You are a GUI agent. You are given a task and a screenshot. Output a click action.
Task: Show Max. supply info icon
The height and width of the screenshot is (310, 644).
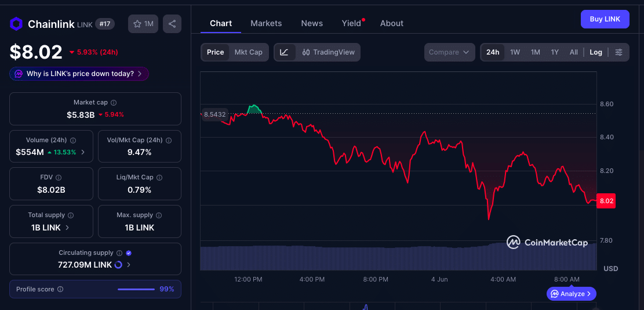point(159,215)
